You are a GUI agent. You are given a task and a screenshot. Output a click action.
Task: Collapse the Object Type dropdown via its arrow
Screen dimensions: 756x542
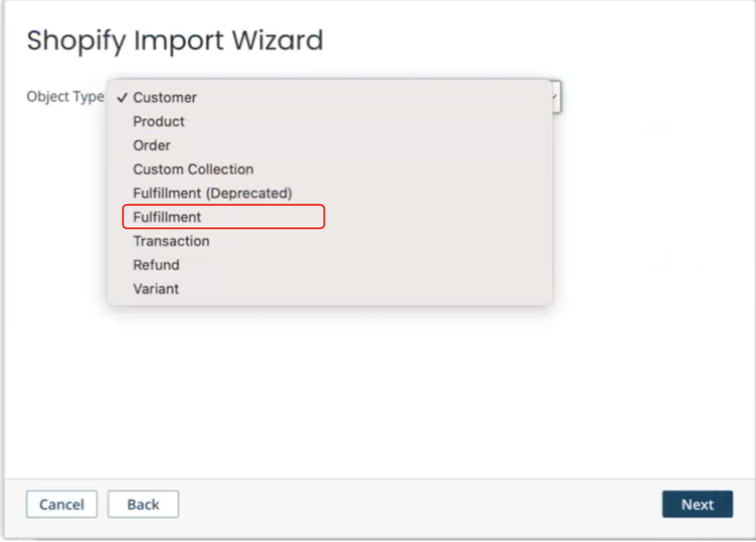click(x=557, y=97)
